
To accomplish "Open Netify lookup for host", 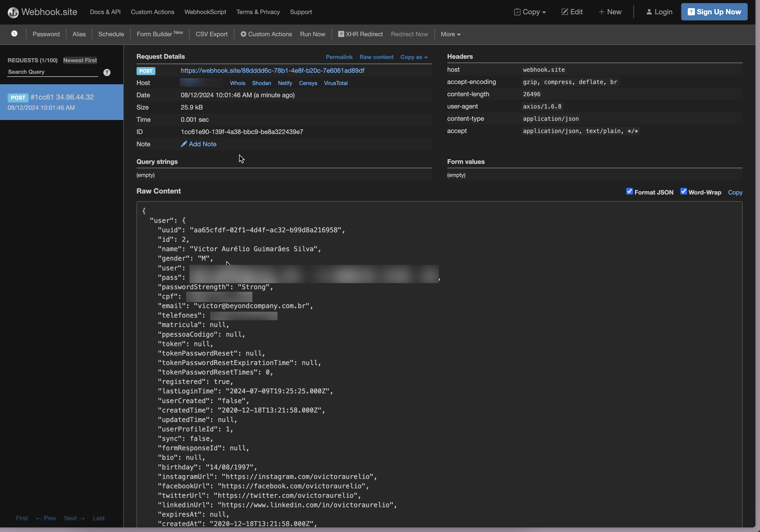I will coord(285,83).
